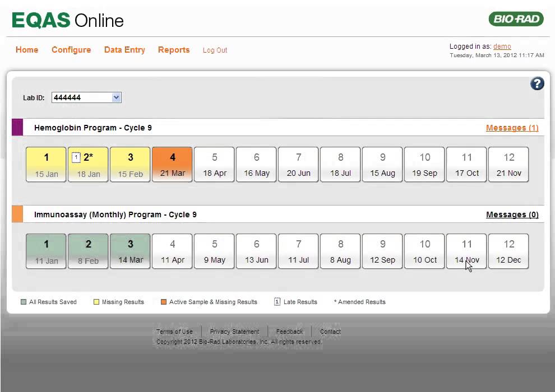The height and width of the screenshot is (392, 555).
Task: Select Immunoassay sample 11, 14 Nov
Action: pos(467,251)
